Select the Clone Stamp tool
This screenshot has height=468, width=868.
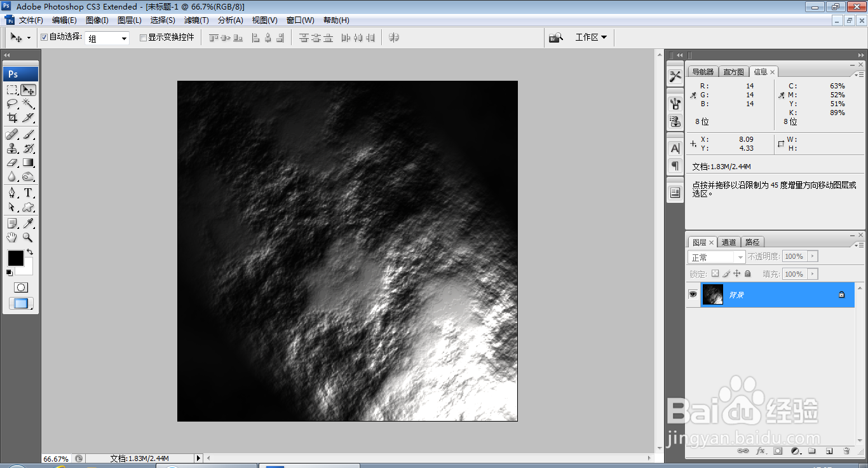(12, 148)
